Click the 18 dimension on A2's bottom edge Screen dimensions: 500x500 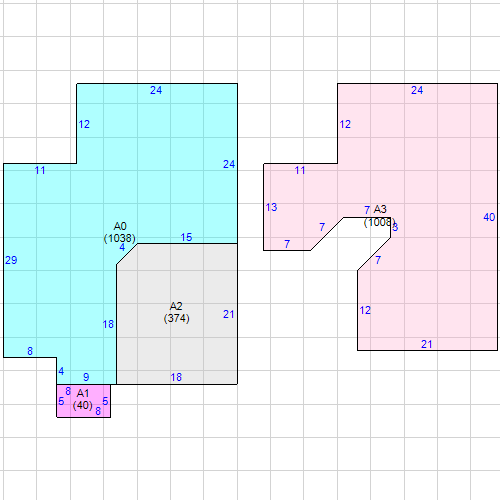(176, 377)
